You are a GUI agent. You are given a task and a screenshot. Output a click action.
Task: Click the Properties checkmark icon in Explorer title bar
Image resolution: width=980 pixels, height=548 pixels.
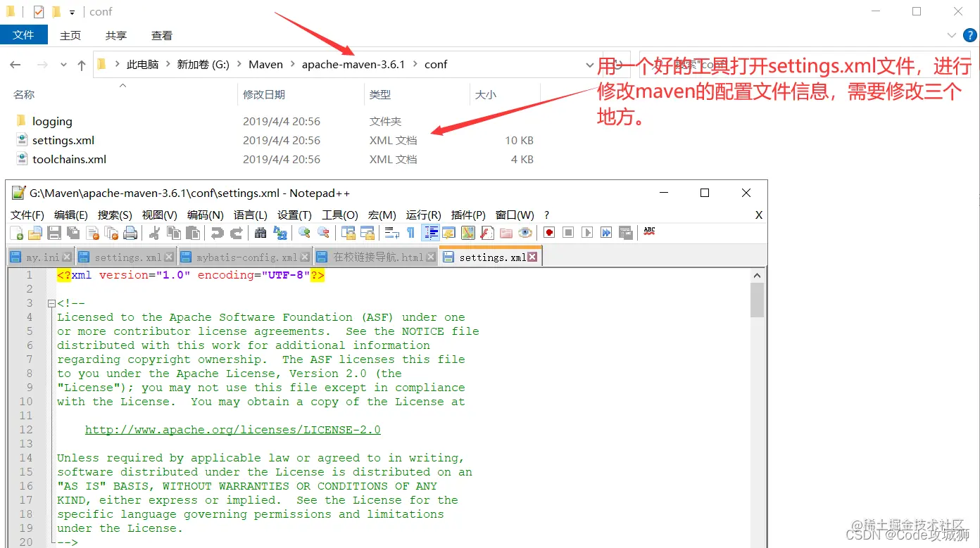click(x=39, y=12)
